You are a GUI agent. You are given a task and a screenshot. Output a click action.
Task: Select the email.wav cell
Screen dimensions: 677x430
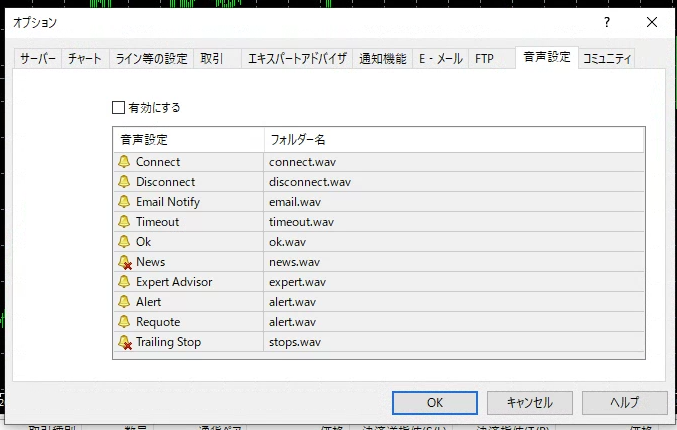pyautogui.click(x=454, y=202)
